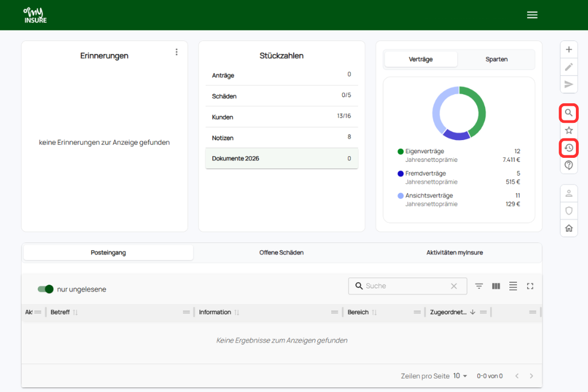Open the search magnifier in sidebar
The image size is (588, 392).
(568, 113)
